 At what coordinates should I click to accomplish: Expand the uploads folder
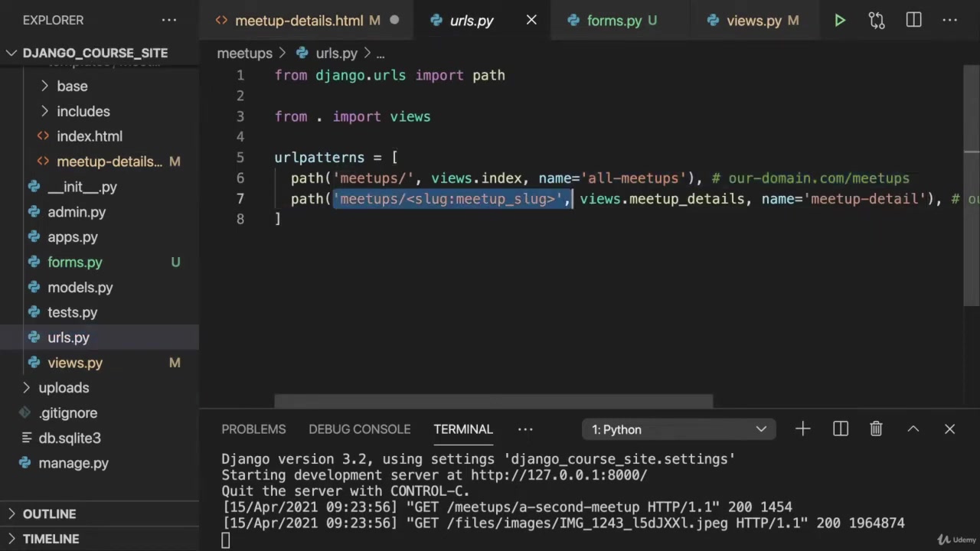[x=64, y=388]
